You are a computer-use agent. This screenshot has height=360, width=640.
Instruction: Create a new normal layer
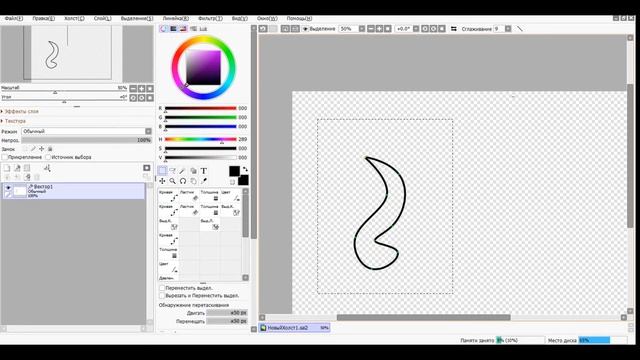7,168
